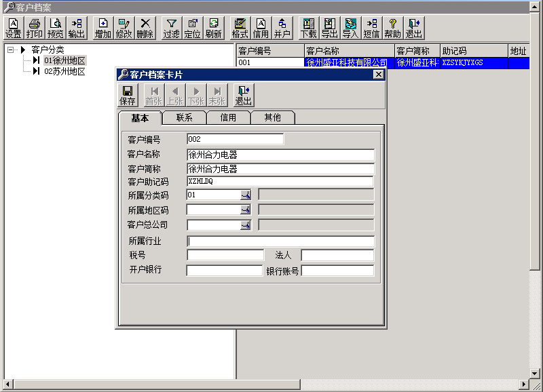
Task: Close the 客户档案卡片 dialog
Action: click(x=379, y=75)
